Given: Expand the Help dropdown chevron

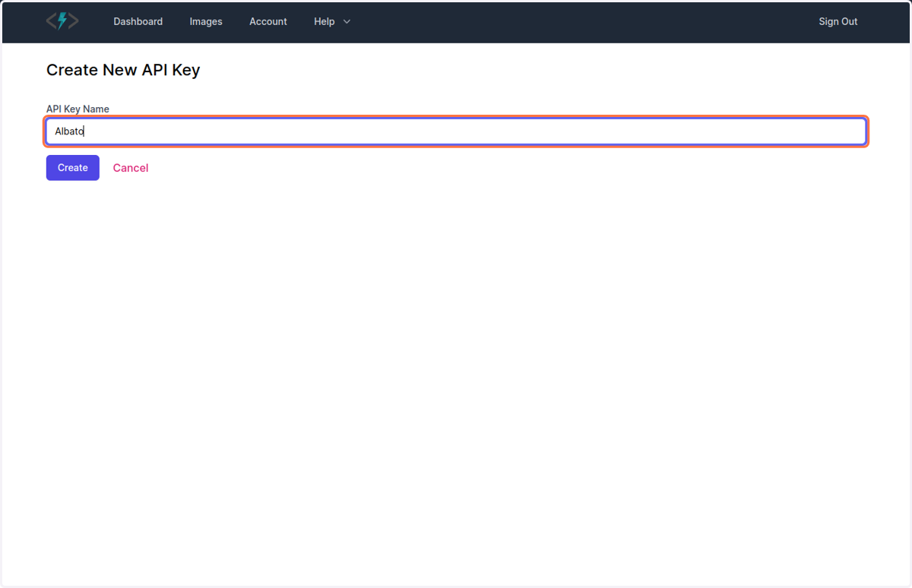Looking at the screenshot, I should tap(347, 22).
